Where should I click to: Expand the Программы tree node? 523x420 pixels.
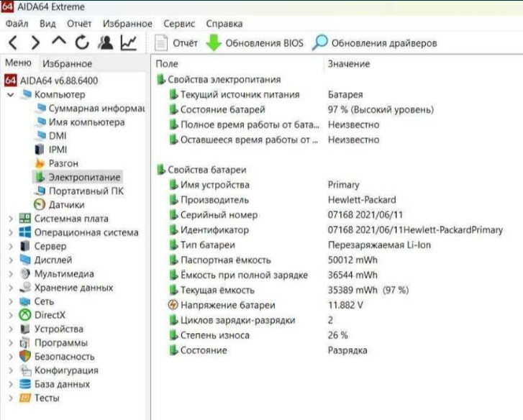click(11, 342)
